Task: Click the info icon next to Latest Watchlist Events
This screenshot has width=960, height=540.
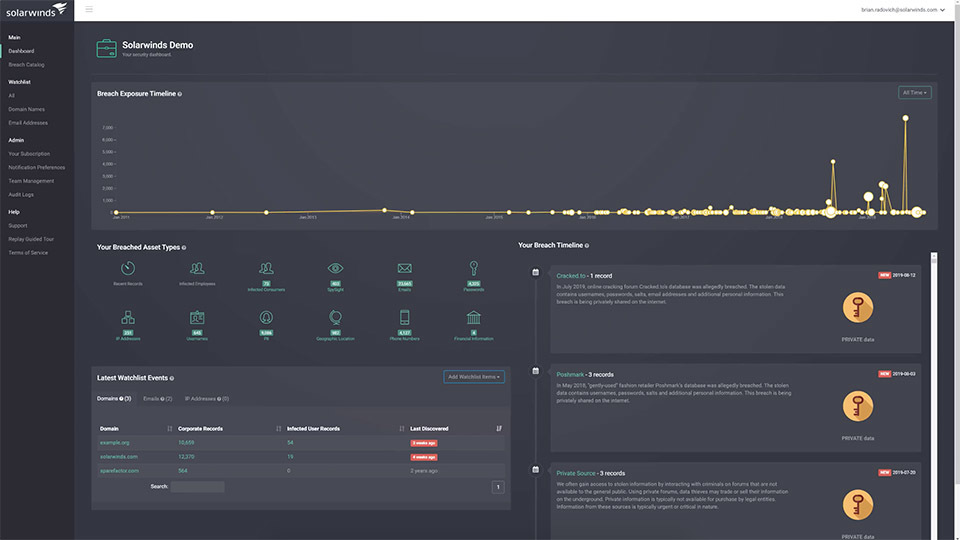Action: pos(171,378)
